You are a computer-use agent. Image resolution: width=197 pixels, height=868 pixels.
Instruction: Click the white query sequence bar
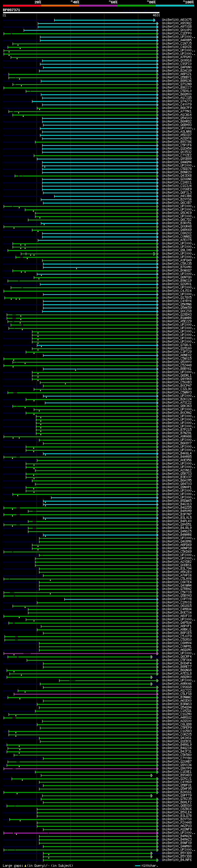pos(81,13)
